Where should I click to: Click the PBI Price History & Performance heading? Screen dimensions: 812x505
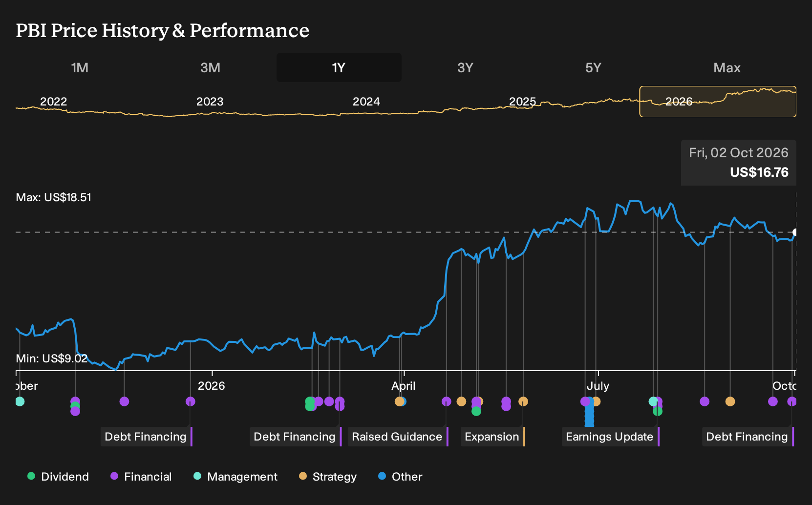coord(163,30)
